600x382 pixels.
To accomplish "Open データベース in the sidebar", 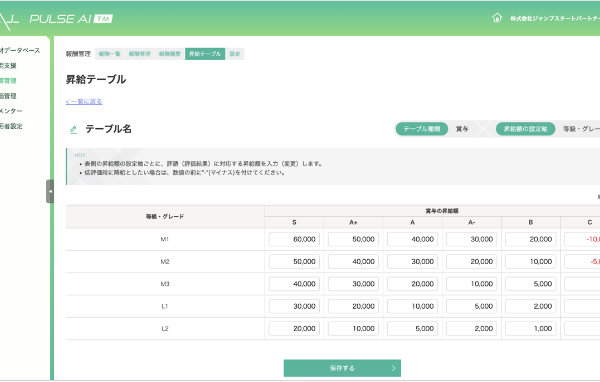I will pos(19,51).
